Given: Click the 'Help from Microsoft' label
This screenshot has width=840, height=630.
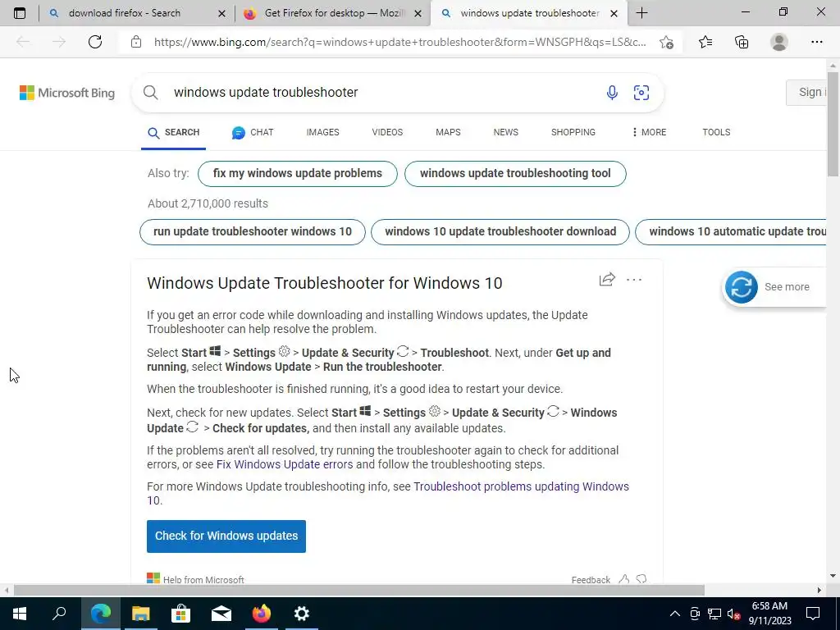Looking at the screenshot, I should (x=203, y=580).
